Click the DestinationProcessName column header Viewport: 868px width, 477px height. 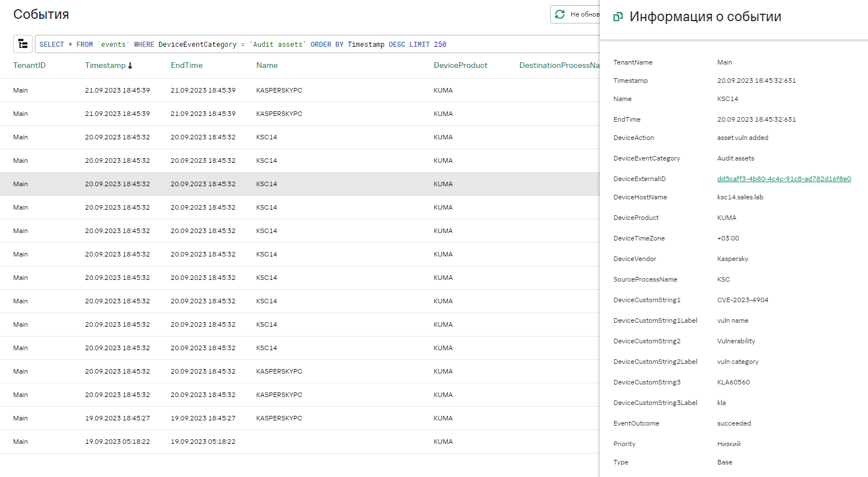(x=559, y=65)
